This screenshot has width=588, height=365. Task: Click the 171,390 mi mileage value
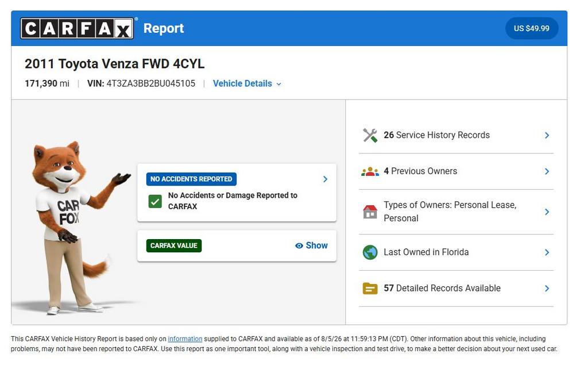tap(47, 83)
